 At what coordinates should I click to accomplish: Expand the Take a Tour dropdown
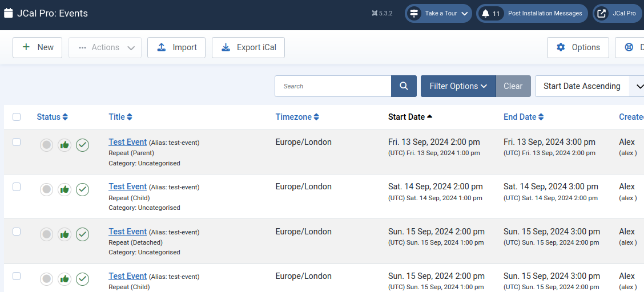point(438,14)
